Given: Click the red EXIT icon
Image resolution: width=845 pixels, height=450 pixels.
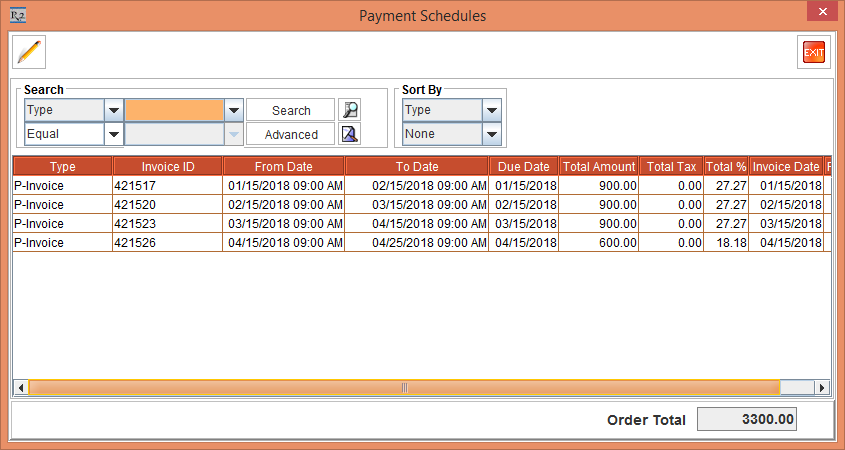Looking at the screenshot, I should pos(814,52).
